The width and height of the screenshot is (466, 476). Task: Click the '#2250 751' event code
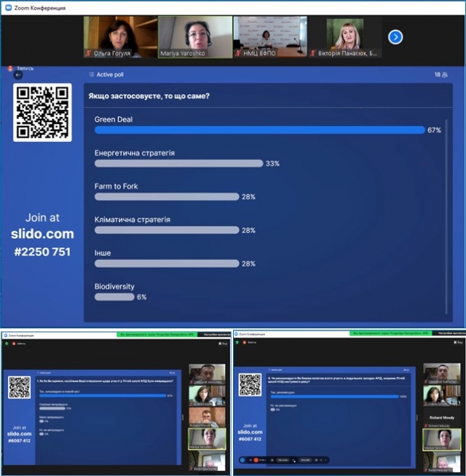click(42, 252)
